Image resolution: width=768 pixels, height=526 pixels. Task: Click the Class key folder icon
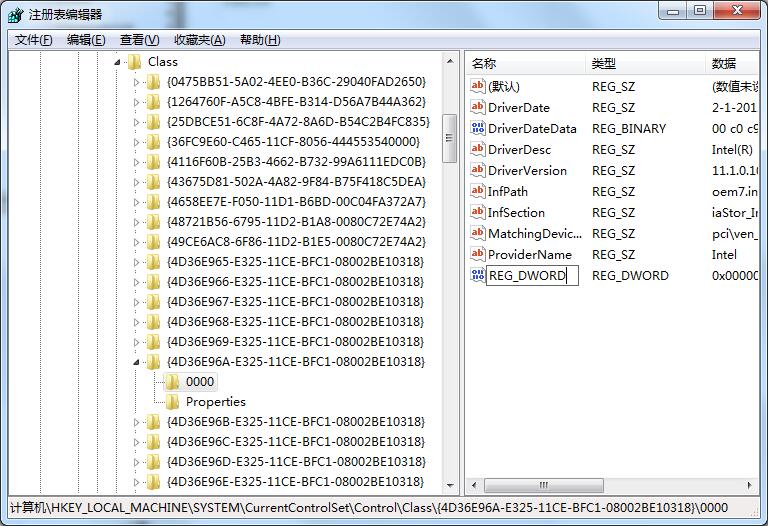click(x=135, y=61)
